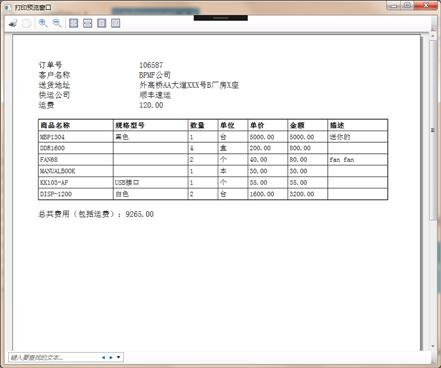Open the search options dropdown arrow
The height and width of the screenshot is (368, 441).
[119, 357]
